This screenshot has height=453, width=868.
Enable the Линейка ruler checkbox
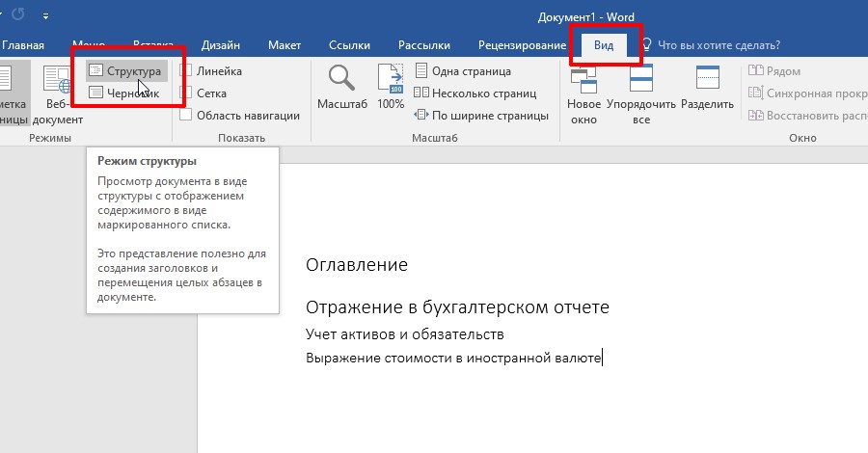[x=185, y=70]
